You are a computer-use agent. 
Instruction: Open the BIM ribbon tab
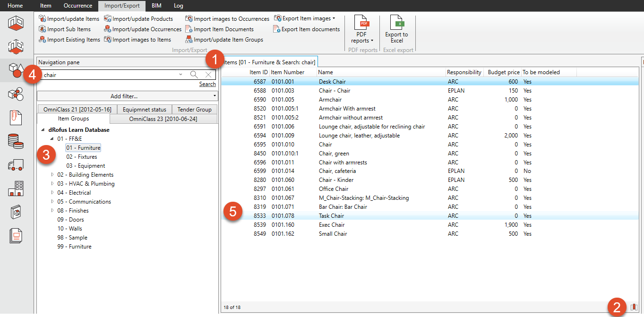pos(156,6)
